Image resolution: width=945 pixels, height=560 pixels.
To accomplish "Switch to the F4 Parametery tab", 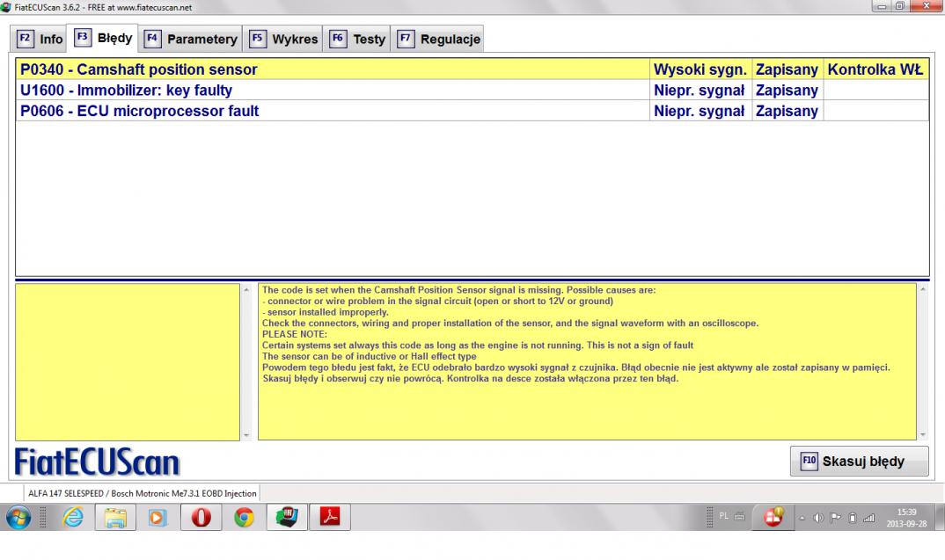I will [x=190, y=40].
